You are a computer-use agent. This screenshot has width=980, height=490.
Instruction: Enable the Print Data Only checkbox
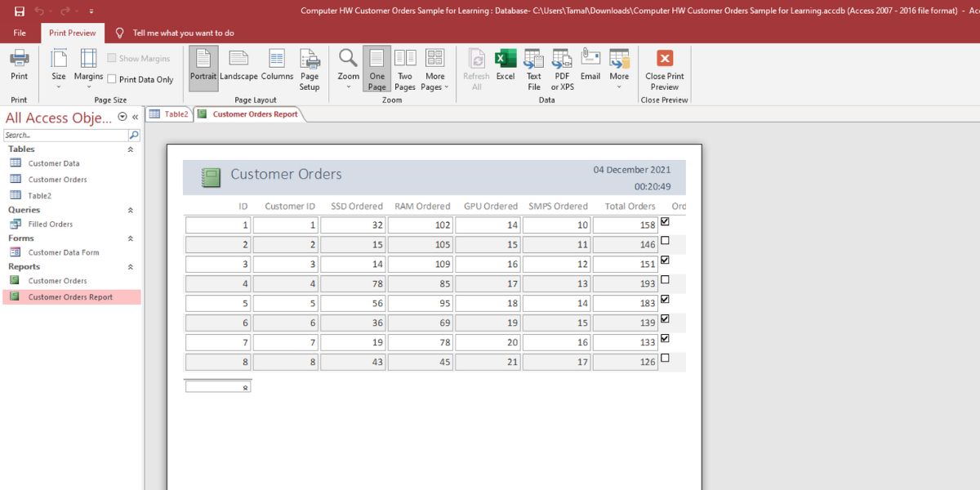(x=112, y=80)
